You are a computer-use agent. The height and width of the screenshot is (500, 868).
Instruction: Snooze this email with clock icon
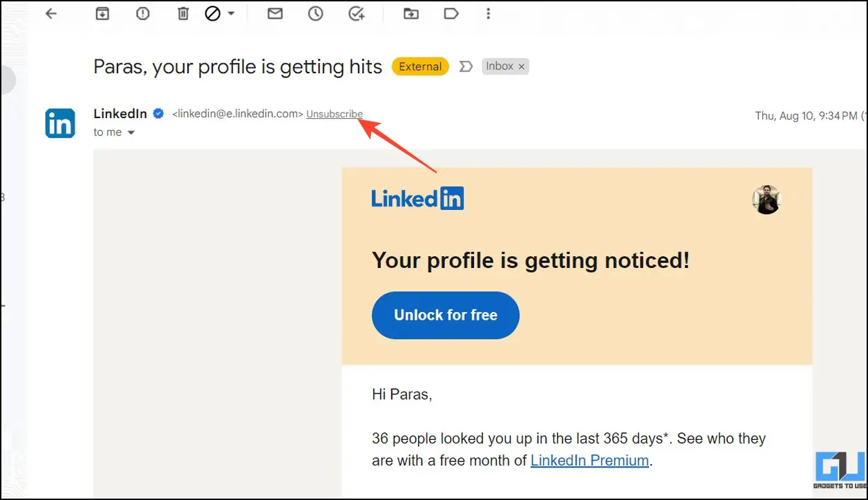click(x=316, y=13)
